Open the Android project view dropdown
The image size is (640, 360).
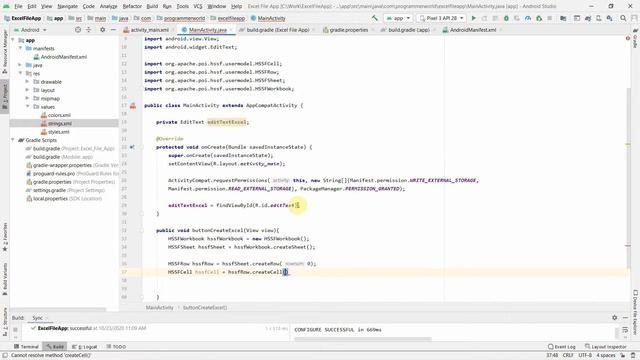click(x=30, y=30)
